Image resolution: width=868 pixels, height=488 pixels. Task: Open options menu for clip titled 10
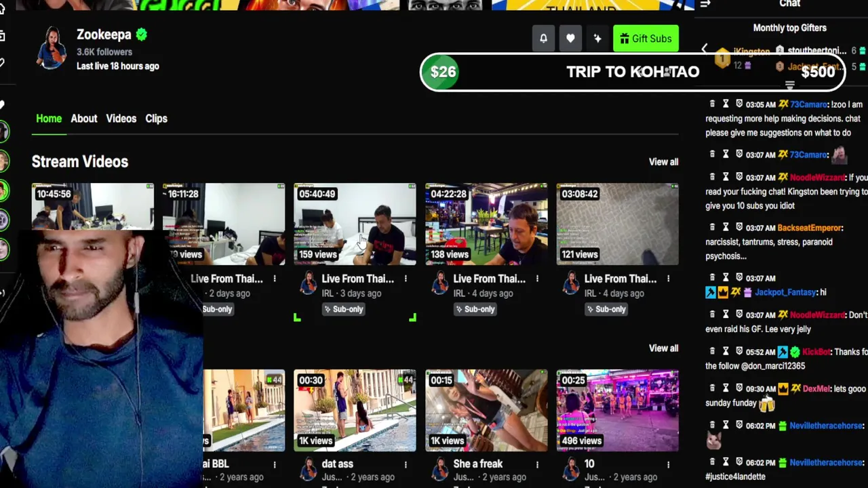pyautogui.click(x=668, y=464)
